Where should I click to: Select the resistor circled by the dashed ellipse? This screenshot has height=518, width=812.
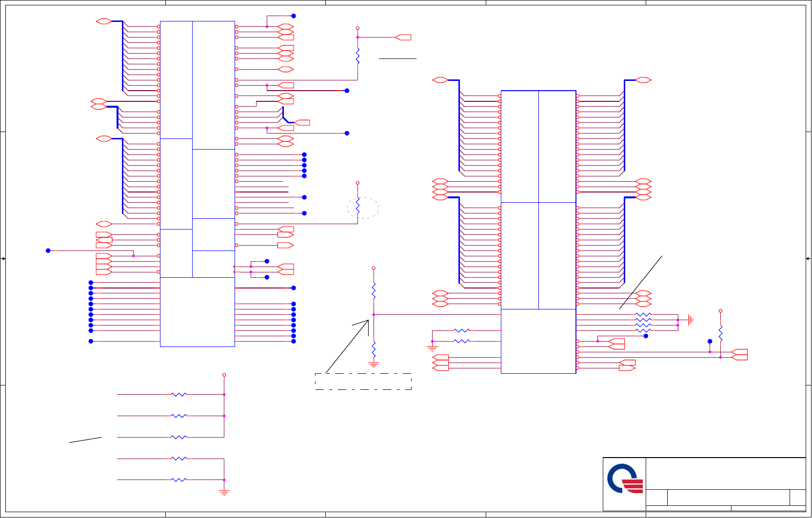358,206
